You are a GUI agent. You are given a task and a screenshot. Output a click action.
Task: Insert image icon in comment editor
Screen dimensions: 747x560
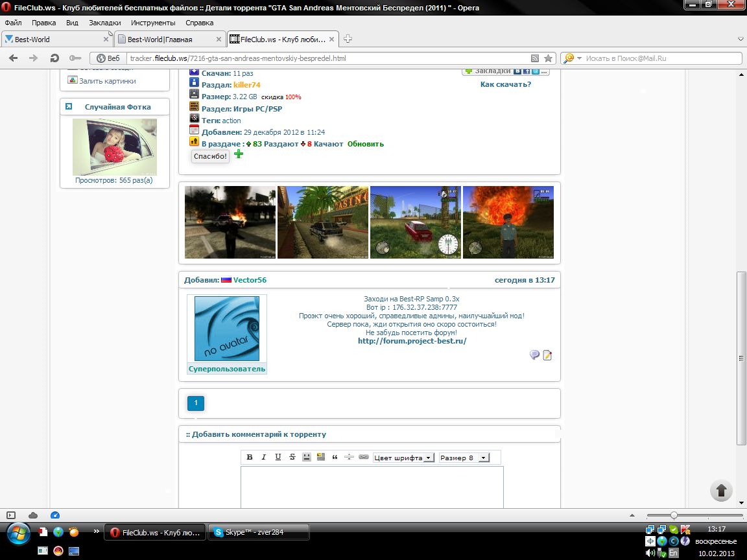click(320, 457)
